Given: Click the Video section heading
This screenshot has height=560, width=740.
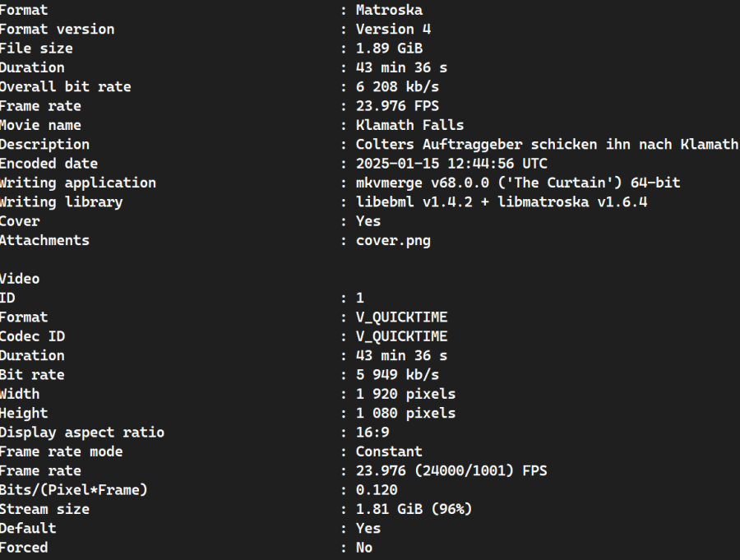Looking at the screenshot, I should pyautogui.click(x=20, y=279).
